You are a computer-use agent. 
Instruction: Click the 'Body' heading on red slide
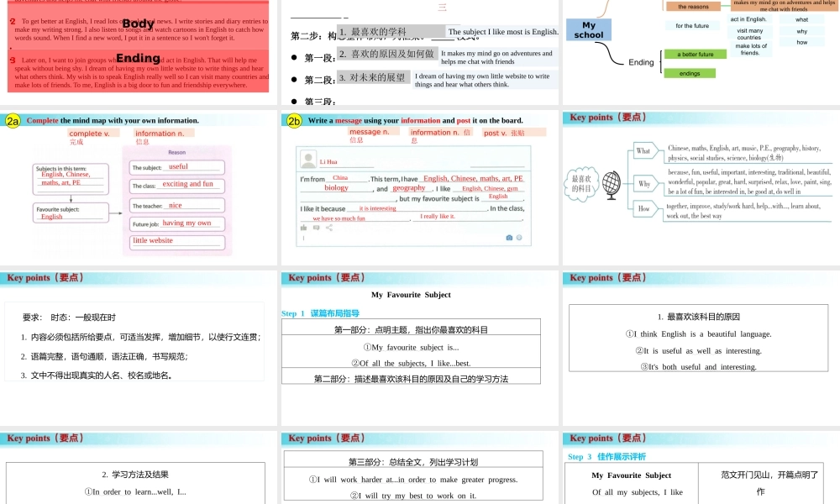[139, 23]
